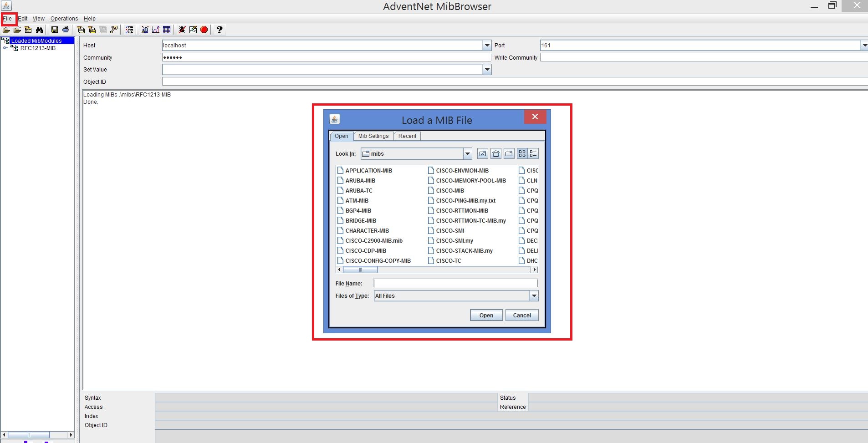Open the line graph toolbar icon

156,30
